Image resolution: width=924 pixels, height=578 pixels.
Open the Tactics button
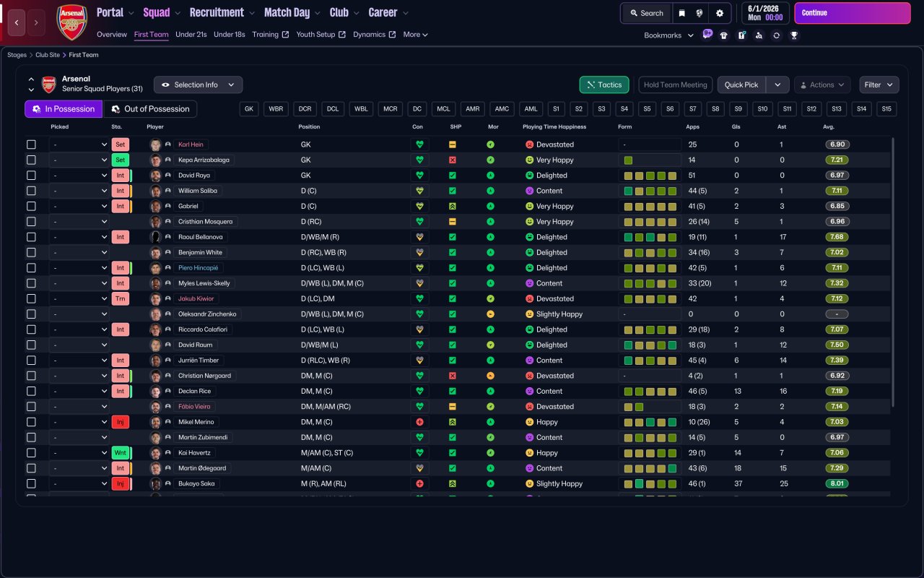pos(604,85)
